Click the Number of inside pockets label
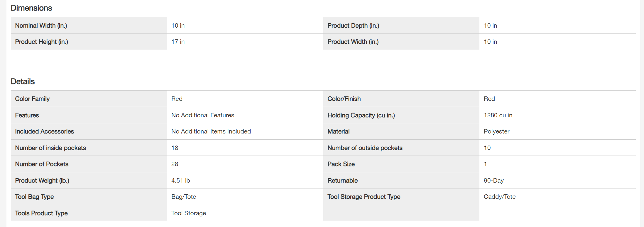The width and height of the screenshot is (644, 227). [x=50, y=148]
